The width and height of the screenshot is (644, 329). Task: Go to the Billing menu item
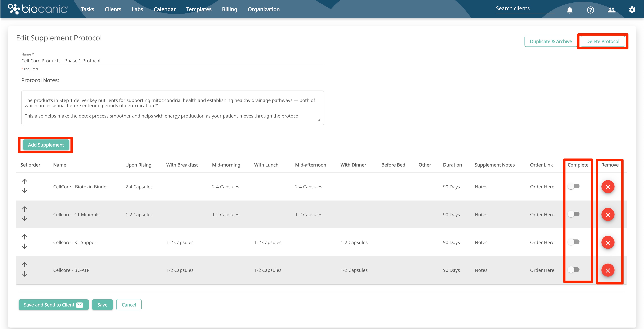230,9
